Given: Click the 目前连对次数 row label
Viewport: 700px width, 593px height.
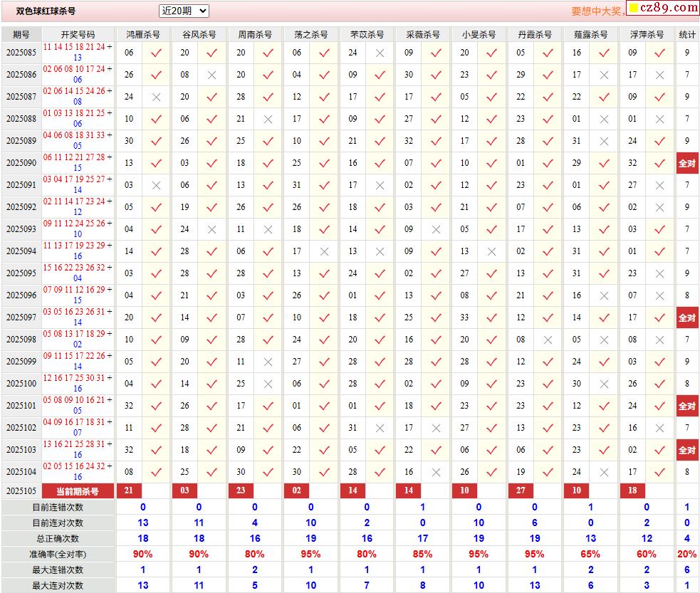Looking at the screenshot, I should coord(58,523).
